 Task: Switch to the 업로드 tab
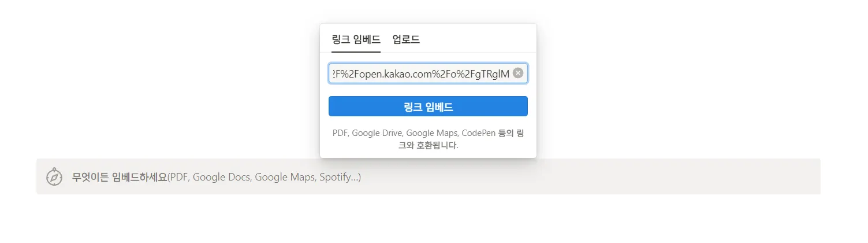pyautogui.click(x=406, y=39)
